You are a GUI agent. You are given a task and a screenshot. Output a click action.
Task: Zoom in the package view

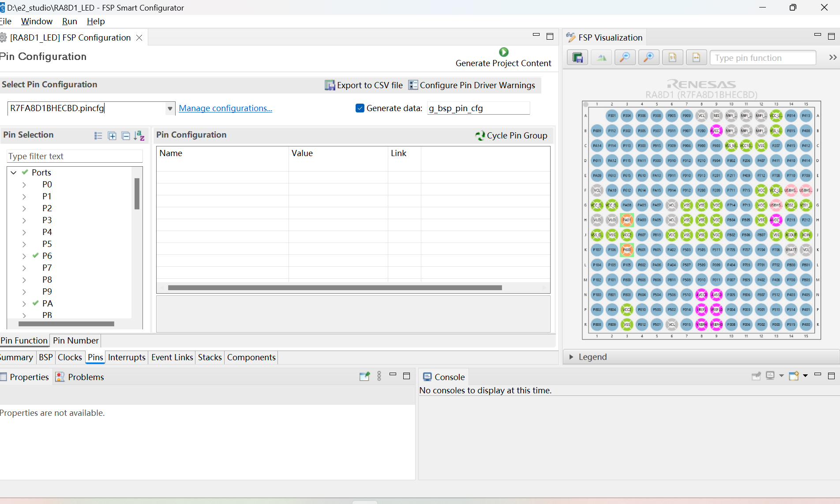(x=649, y=58)
